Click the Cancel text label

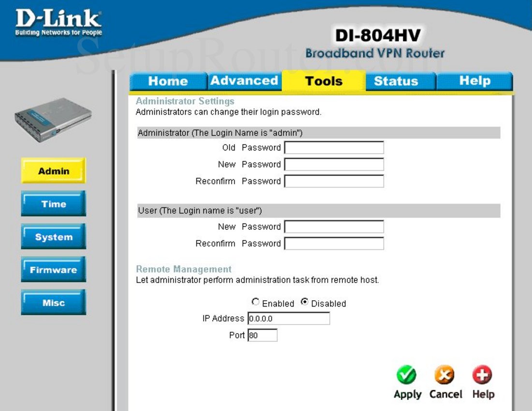click(445, 394)
